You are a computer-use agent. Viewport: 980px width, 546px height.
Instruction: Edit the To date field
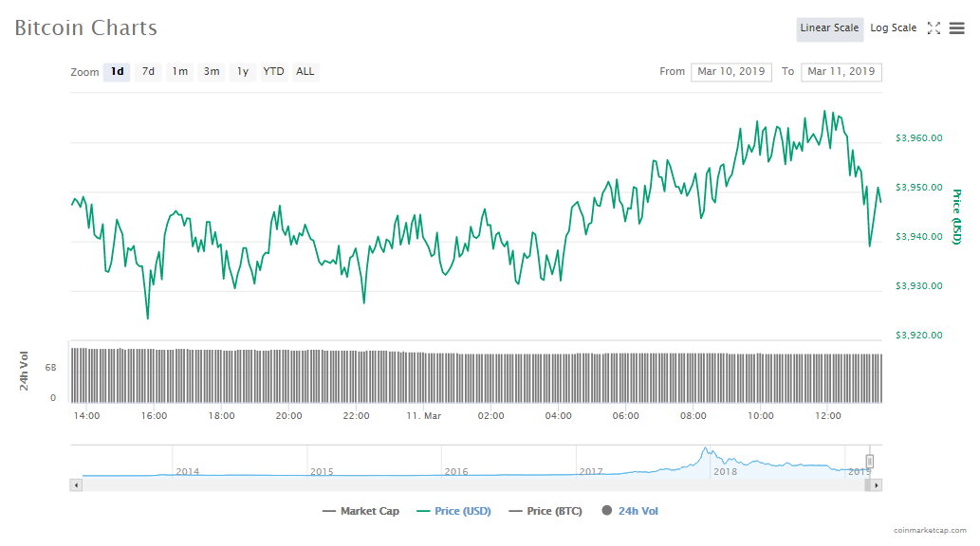tap(841, 72)
